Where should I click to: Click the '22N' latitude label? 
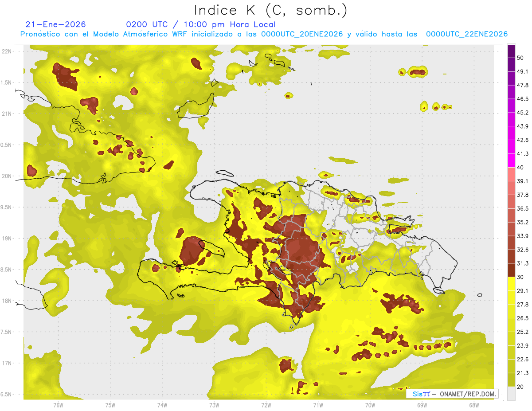[7, 51]
